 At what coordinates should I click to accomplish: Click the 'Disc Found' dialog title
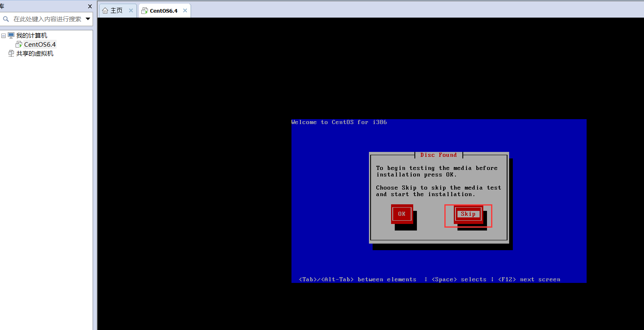(438, 155)
